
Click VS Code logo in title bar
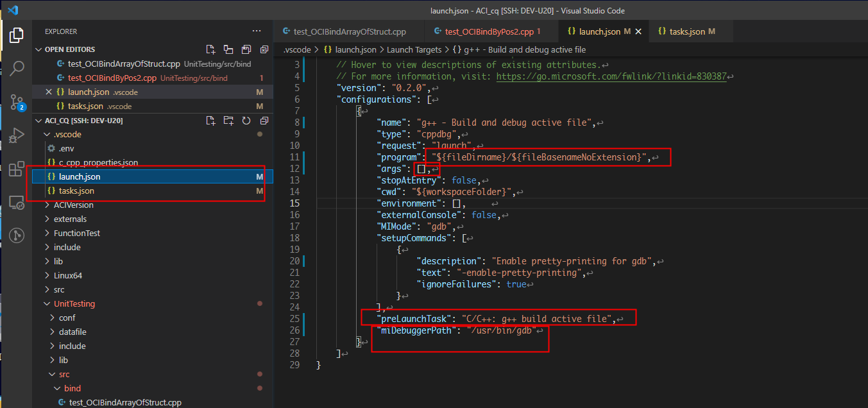[x=13, y=10]
